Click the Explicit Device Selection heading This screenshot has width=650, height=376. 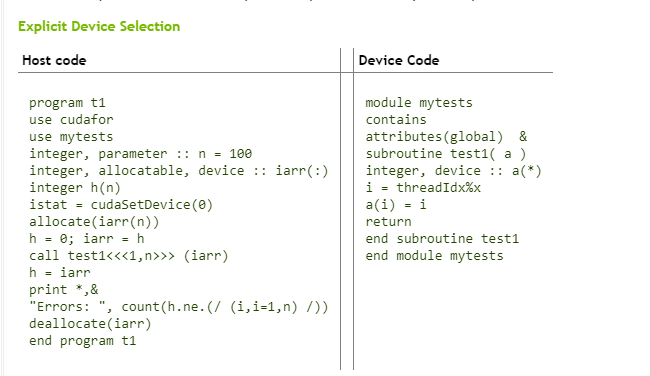coord(99,27)
